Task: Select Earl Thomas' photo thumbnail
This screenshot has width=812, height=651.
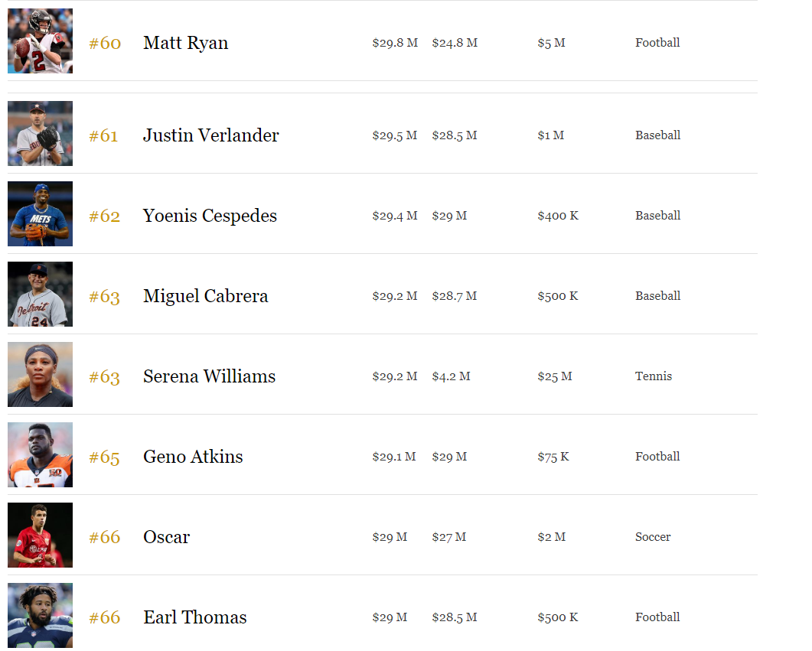Action: tap(40, 615)
